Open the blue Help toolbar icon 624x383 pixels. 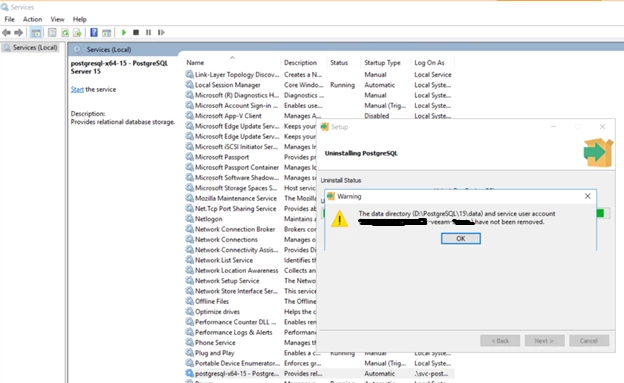pos(94,33)
